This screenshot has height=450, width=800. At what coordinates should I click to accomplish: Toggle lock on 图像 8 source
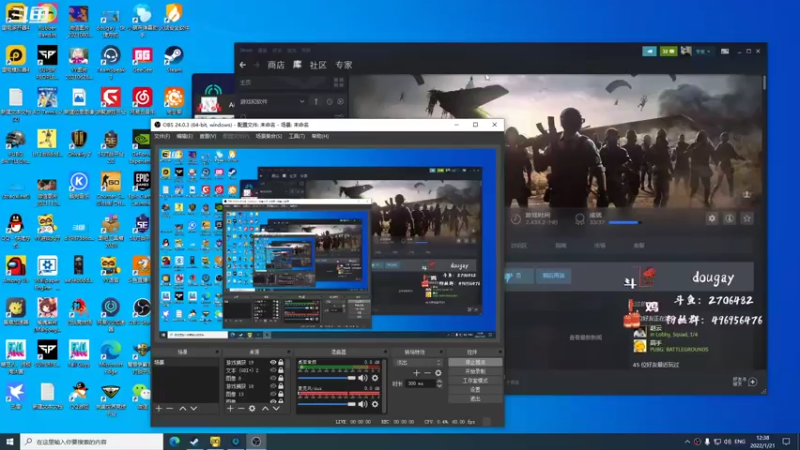281,378
